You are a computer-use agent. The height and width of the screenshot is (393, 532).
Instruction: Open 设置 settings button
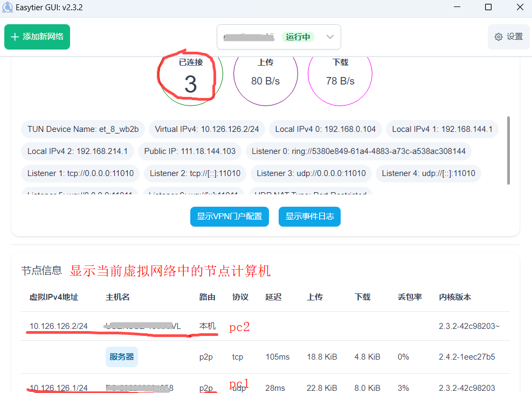[x=509, y=37]
